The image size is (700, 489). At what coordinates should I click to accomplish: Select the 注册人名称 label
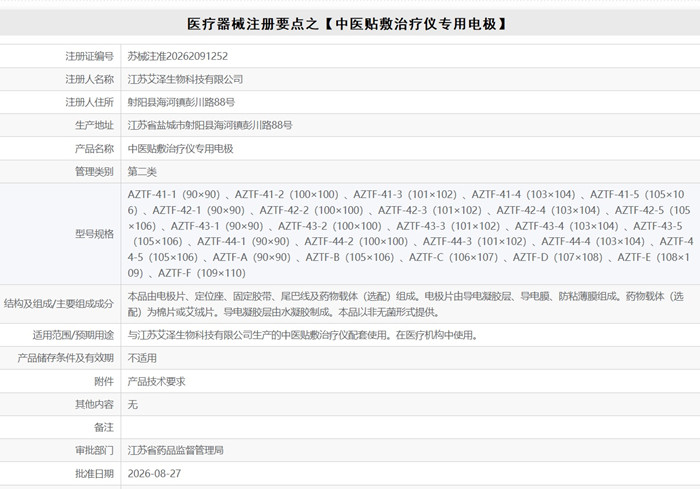89,79
